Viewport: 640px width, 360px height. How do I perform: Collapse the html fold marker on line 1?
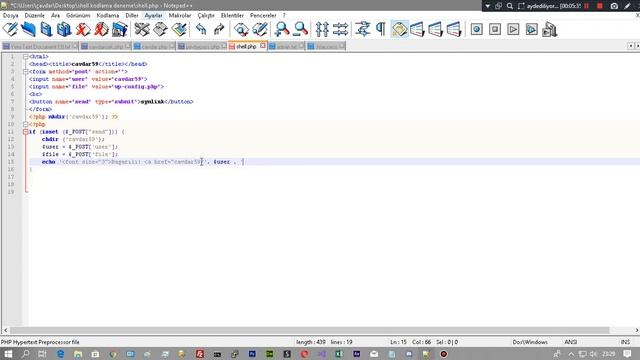[x=25, y=57]
